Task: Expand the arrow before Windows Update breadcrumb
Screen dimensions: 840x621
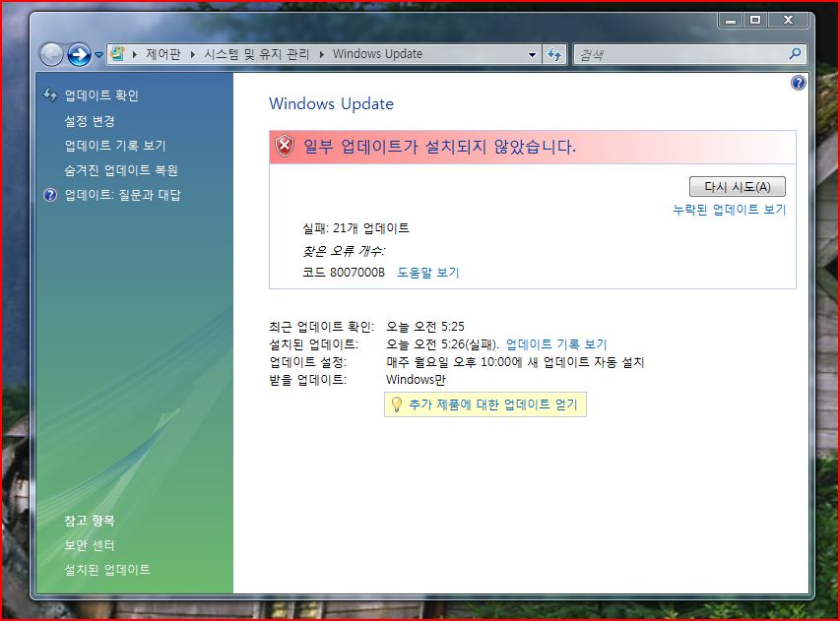Action: 321,54
